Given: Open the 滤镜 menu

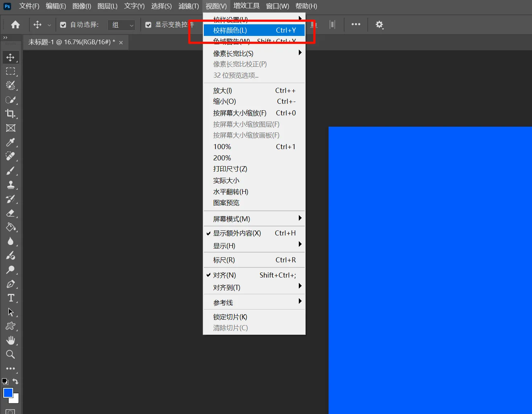Looking at the screenshot, I should (x=189, y=6).
